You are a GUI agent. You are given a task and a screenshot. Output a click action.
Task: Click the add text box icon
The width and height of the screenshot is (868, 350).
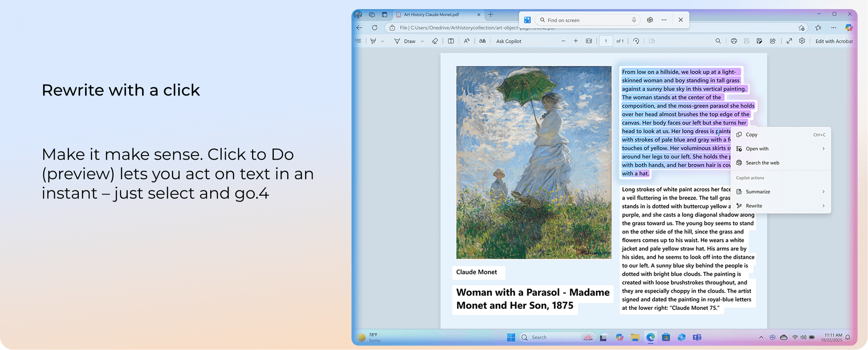[451, 41]
